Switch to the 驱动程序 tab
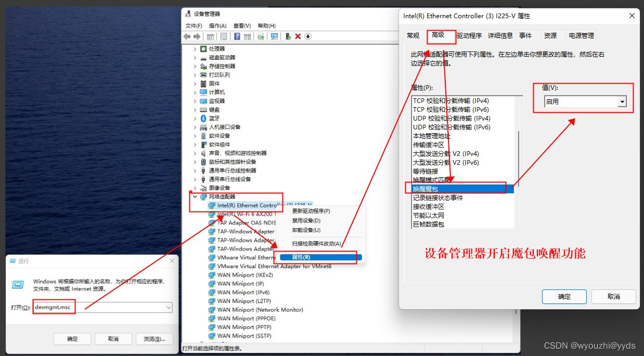 (470, 35)
